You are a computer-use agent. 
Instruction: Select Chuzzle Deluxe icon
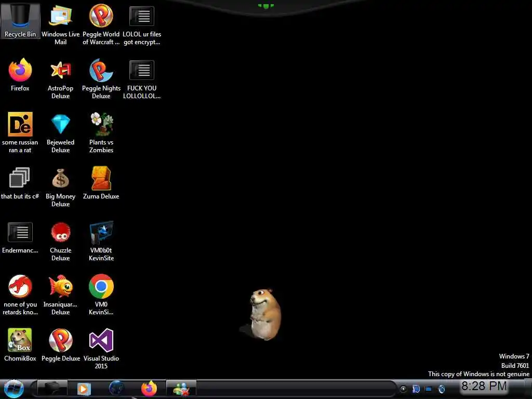(x=60, y=241)
